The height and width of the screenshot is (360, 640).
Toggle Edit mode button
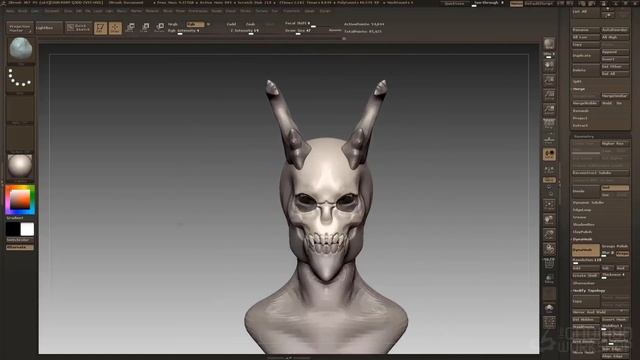[100, 28]
